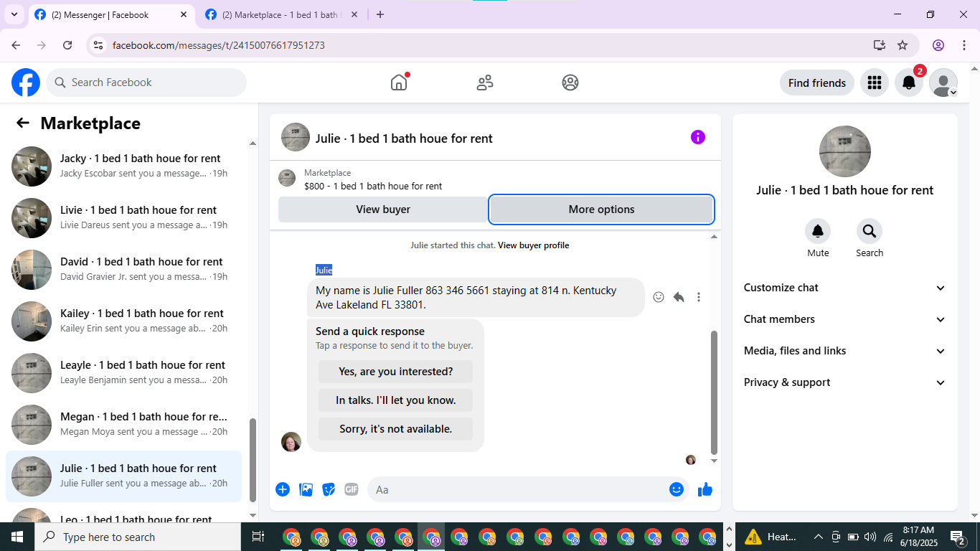This screenshot has height=551, width=980.
Task: Search within the conversation
Action: coord(870,231)
